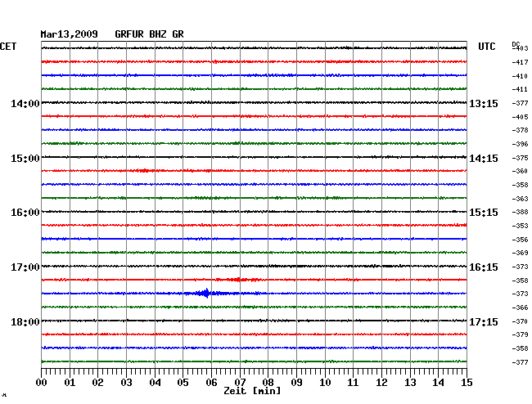Select the 18:00 CET time label

tap(25, 321)
